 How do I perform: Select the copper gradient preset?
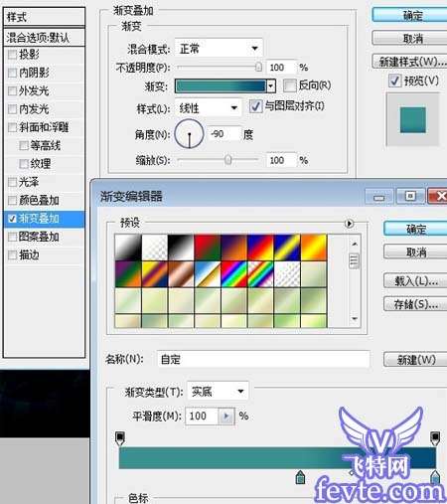point(181,274)
